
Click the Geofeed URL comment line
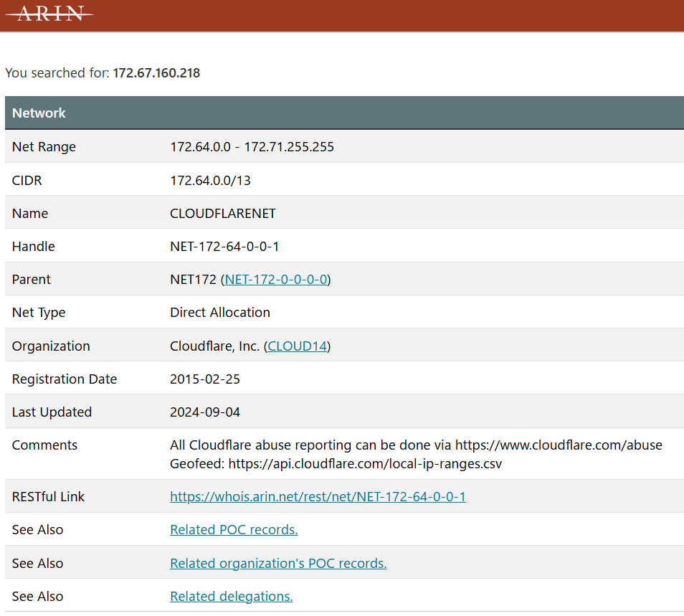click(336, 464)
